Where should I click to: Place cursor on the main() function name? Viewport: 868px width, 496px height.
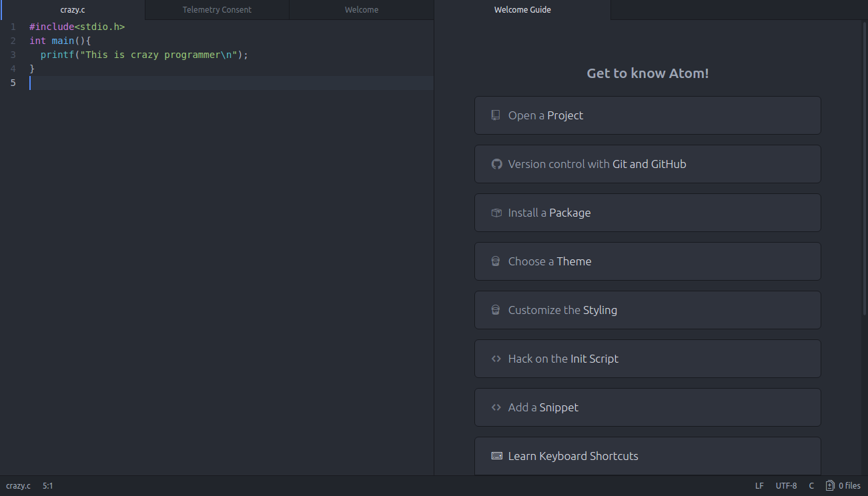(63, 41)
